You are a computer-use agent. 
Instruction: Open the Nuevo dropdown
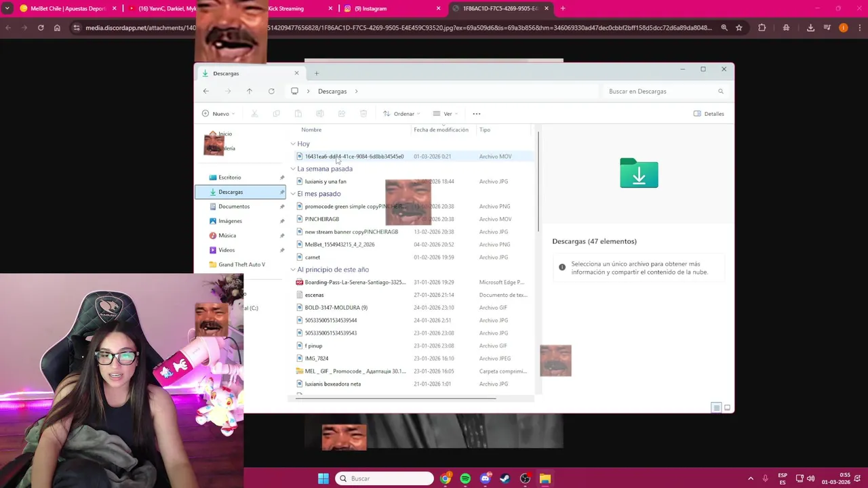[x=218, y=114]
